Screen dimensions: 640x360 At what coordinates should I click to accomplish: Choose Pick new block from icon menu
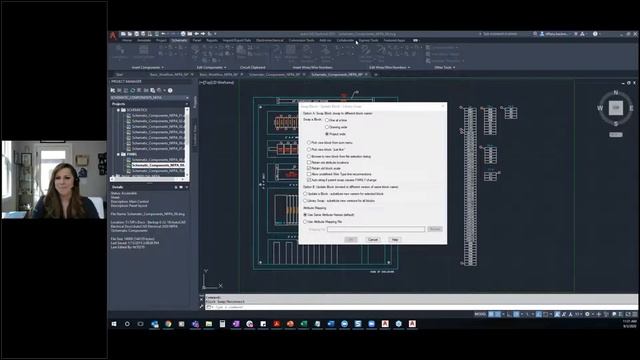point(309,143)
